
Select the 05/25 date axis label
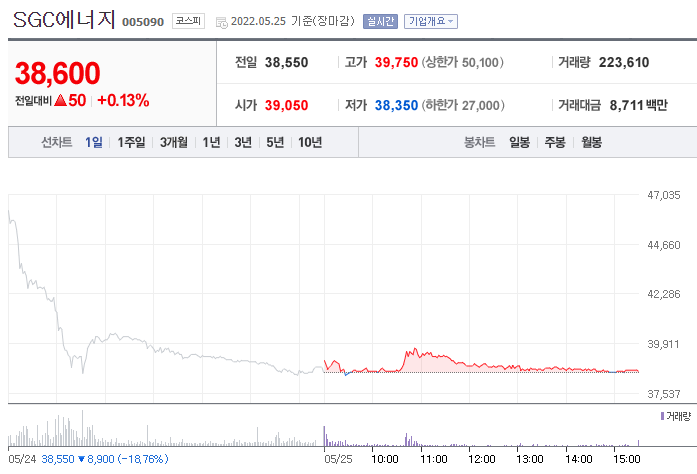point(338,459)
